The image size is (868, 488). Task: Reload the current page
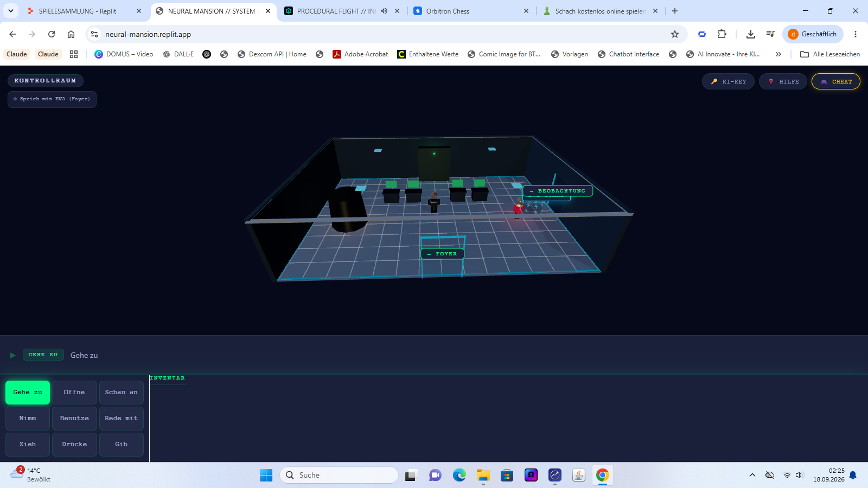click(52, 34)
